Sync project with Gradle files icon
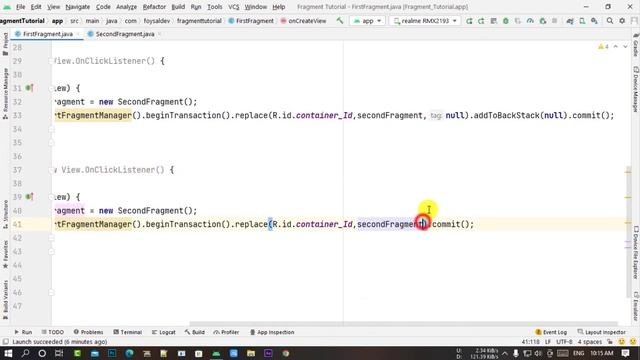The image size is (640, 360). (570, 21)
